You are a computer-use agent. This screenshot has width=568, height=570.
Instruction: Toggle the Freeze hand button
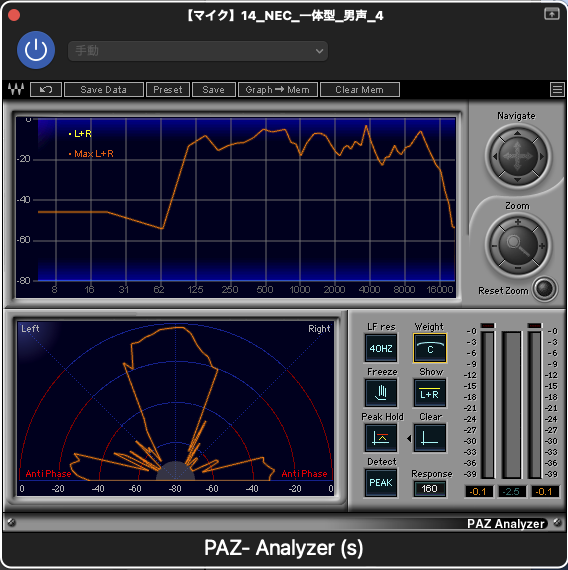(381, 393)
